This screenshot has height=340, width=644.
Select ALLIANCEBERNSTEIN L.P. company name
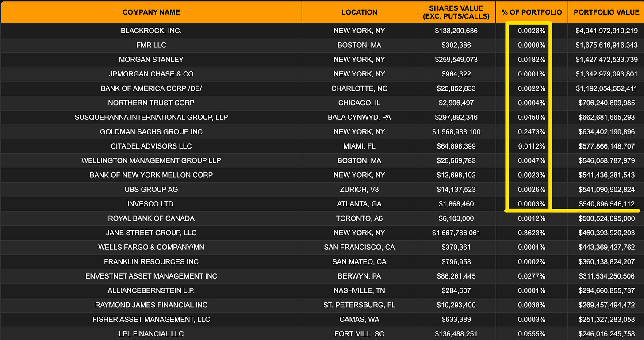pos(151,290)
